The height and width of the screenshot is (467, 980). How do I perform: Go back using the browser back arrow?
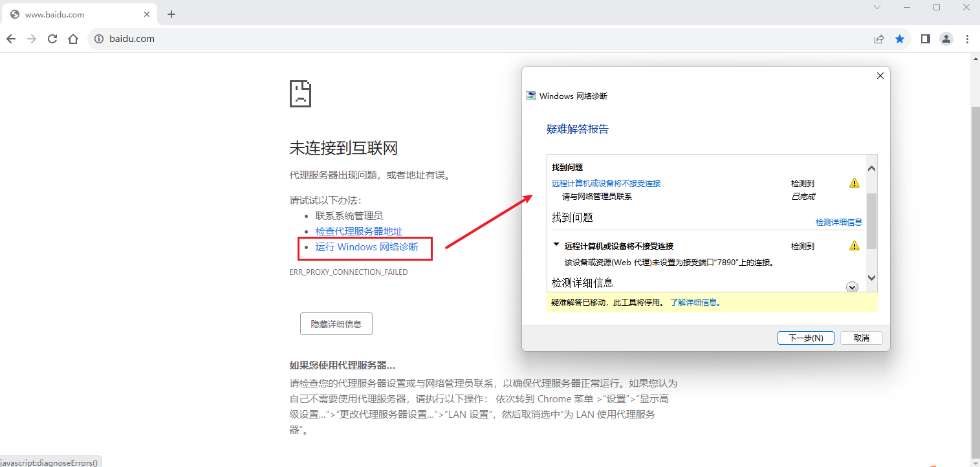(x=11, y=39)
